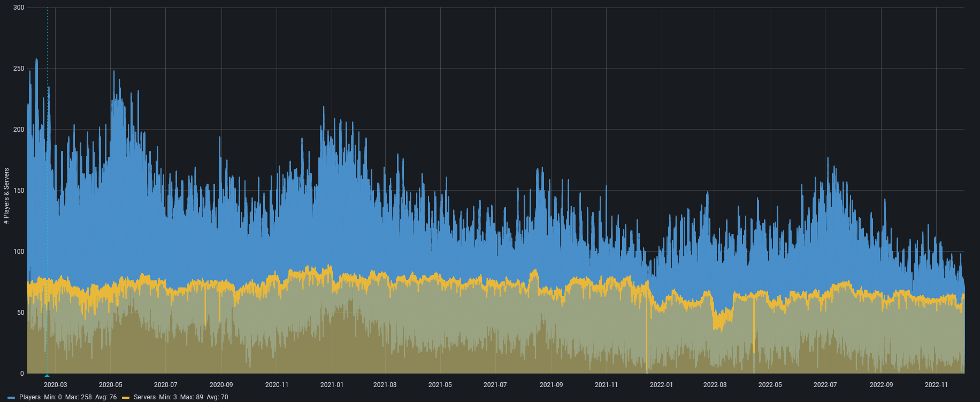Click the 2022-01 time axis label
Image resolution: width=980 pixels, height=402 pixels.
[662, 385]
